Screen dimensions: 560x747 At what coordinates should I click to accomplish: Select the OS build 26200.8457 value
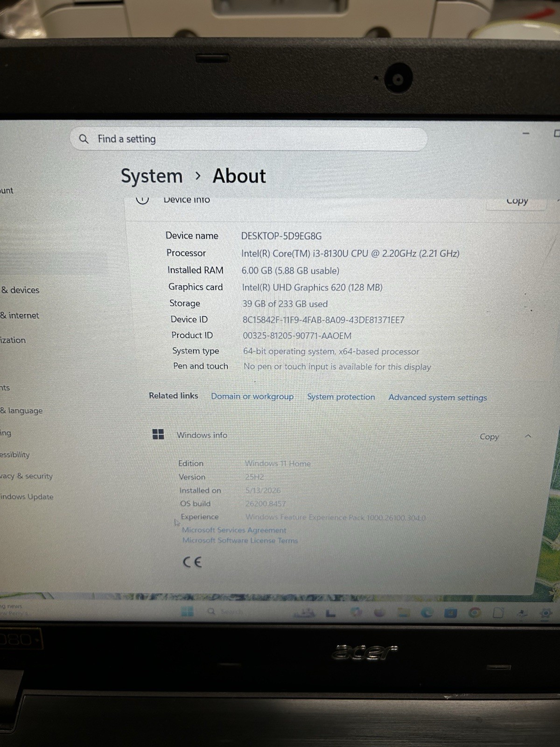(x=266, y=504)
